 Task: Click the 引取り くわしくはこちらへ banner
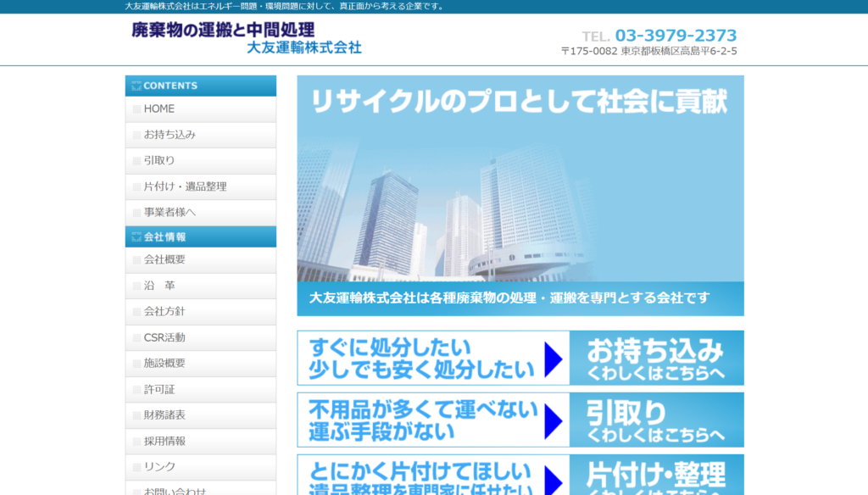[x=520, y=420]
